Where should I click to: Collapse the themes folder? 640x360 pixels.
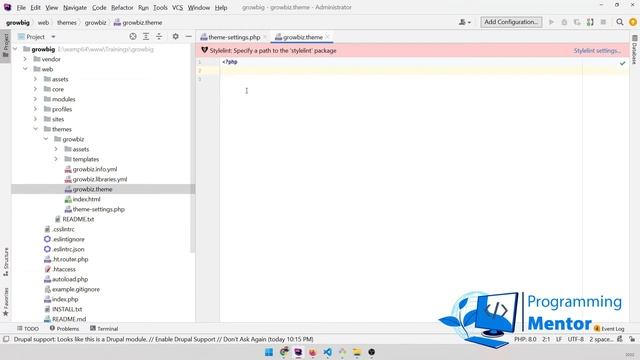(36, 129)
